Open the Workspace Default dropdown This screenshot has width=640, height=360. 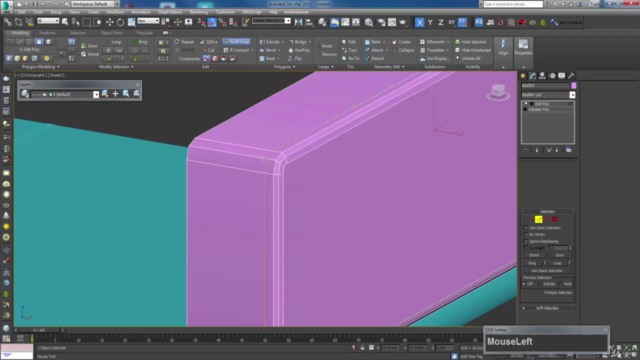(x=92, y=4)
